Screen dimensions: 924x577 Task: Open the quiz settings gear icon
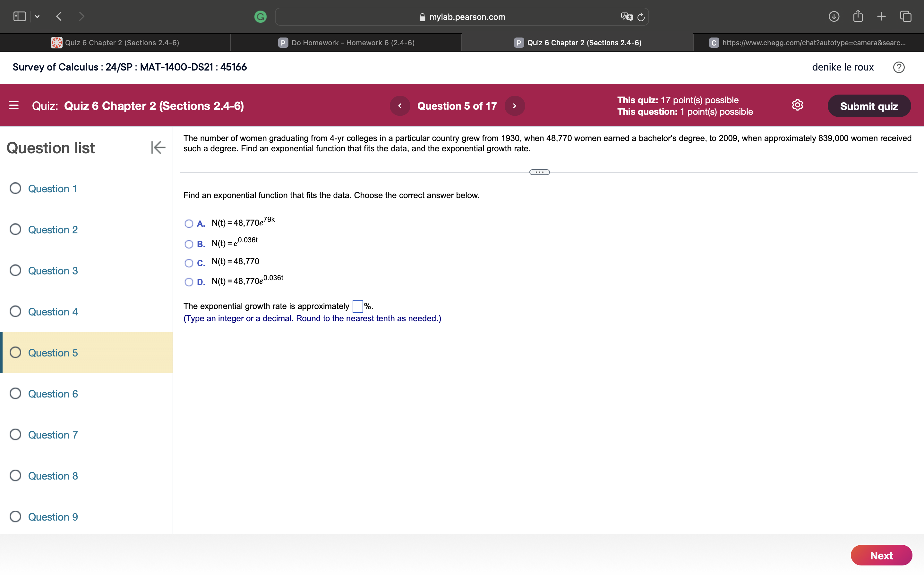797,105
